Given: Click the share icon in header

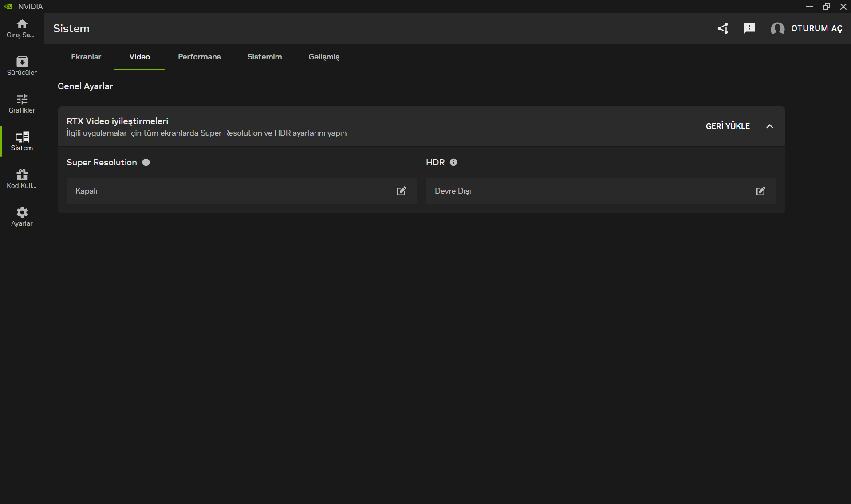Looking at the screenshot, I should (x=723, y=28).
